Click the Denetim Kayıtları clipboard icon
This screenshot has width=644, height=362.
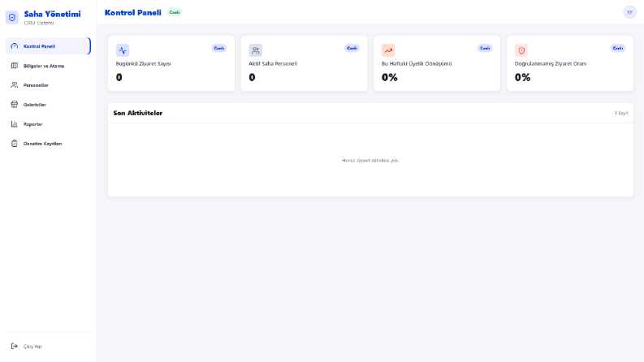(x=15, y=143)
